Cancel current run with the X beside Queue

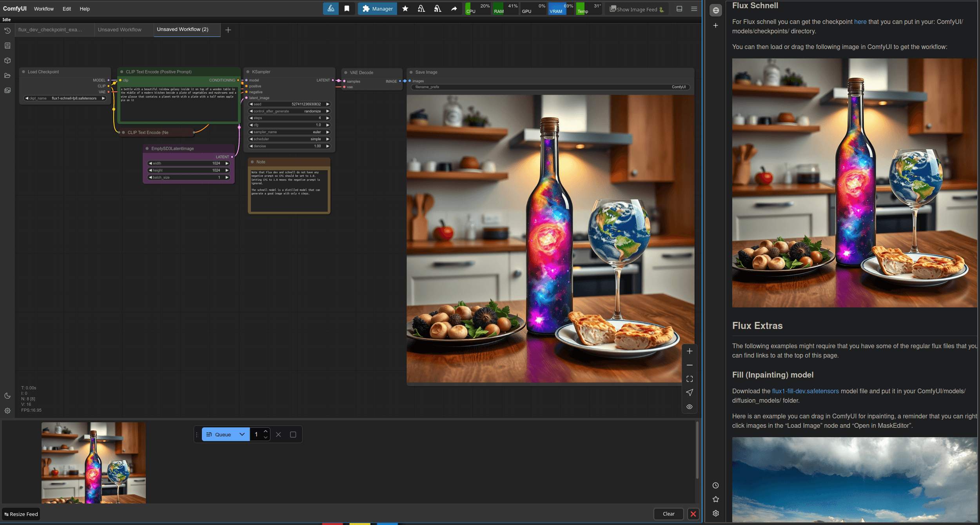point(278,434)
